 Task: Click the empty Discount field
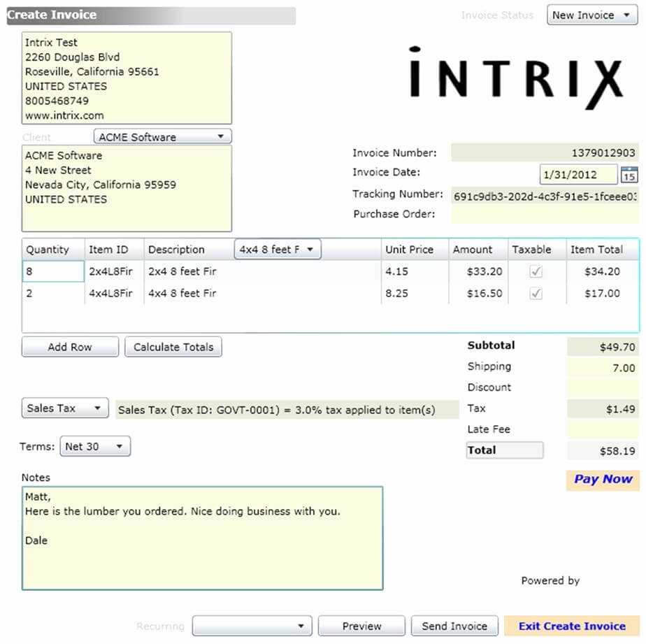pos(603,387)
